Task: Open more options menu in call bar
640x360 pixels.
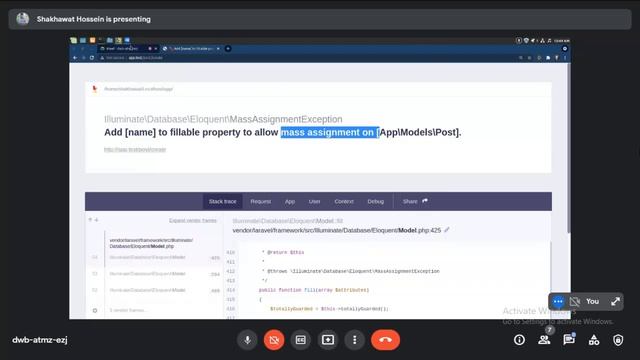Action: pos(354,340)
